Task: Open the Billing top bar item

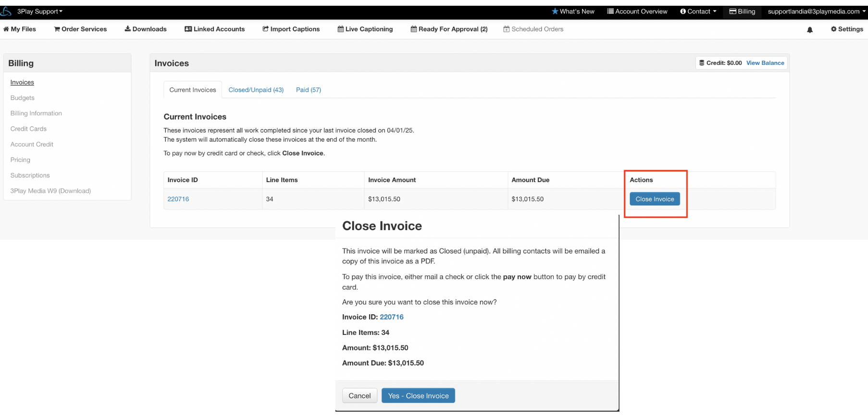Action: [743, 12]
